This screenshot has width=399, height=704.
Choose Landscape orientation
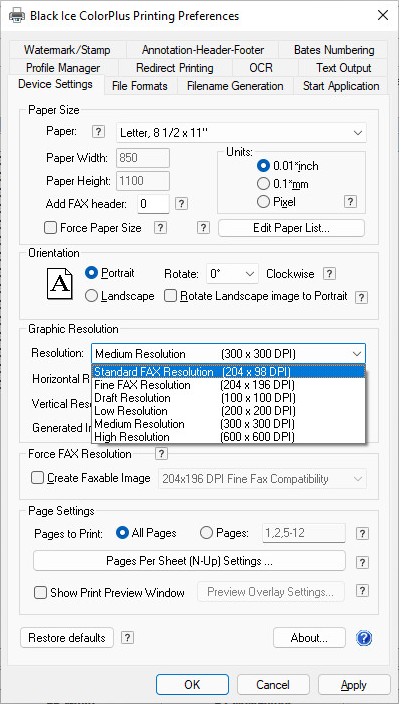click(91, 296)
